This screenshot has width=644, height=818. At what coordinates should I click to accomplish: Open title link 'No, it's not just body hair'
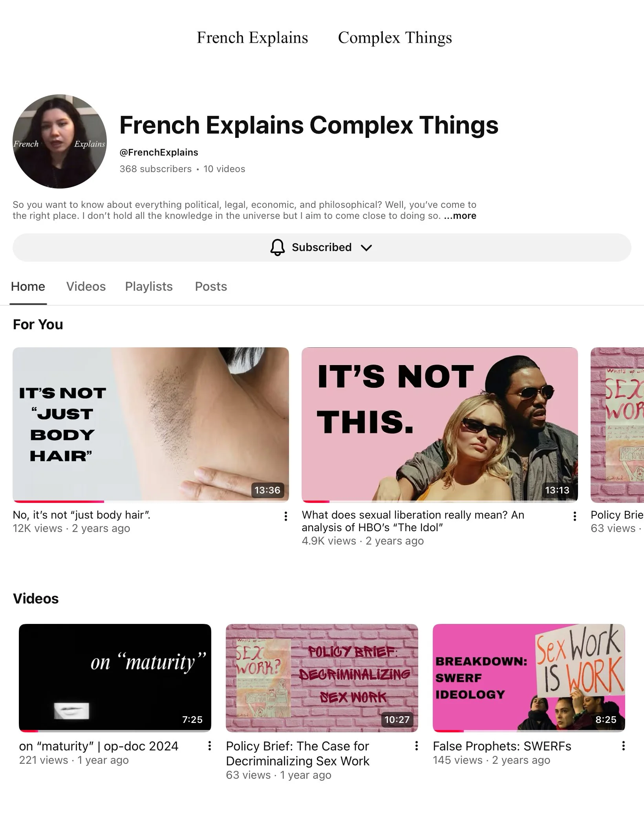tap(82, 515)
